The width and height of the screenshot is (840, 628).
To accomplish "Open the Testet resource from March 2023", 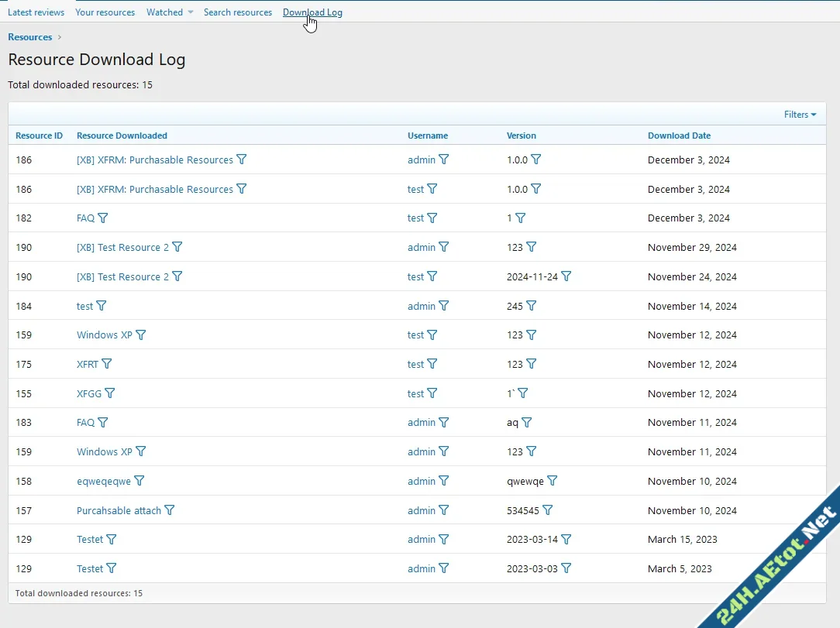I will 88,539.
